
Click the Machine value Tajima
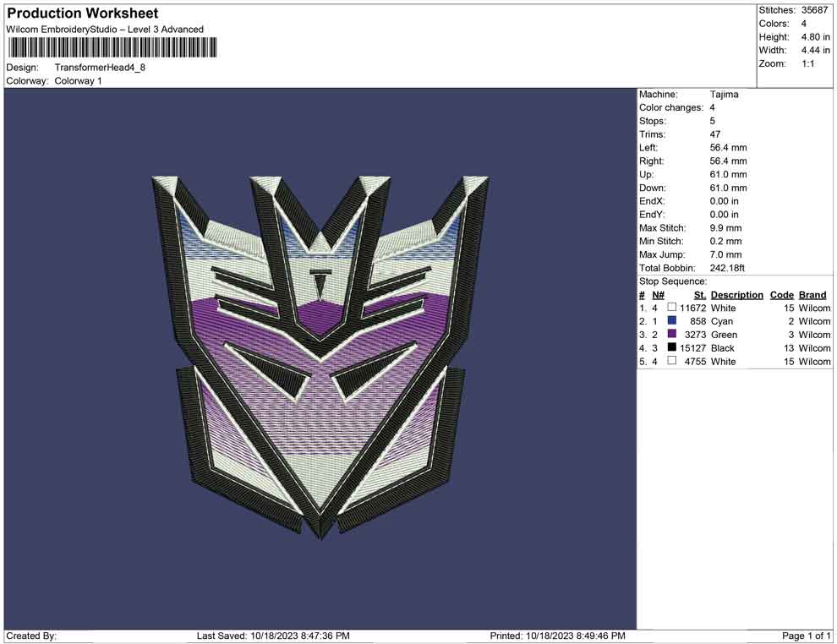(x=724, y=95)
